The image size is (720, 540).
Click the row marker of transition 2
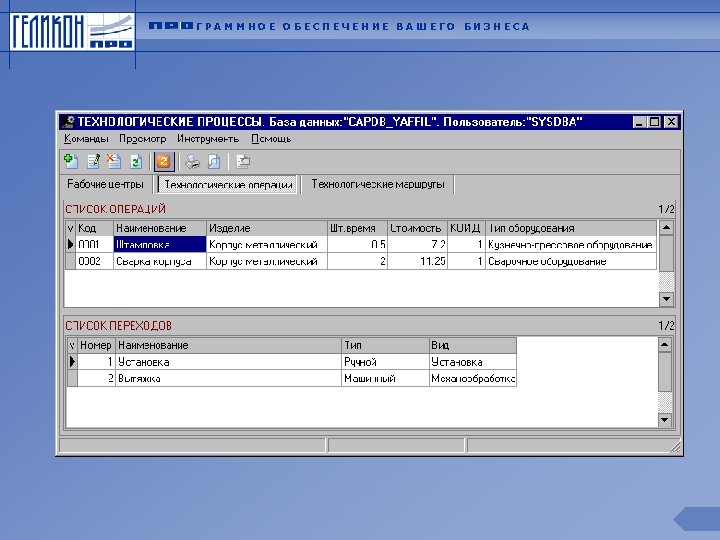point(72,378)
